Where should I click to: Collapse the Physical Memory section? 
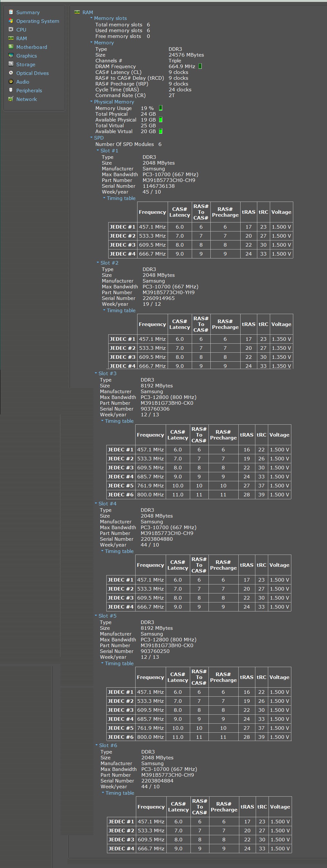[x=91, y=101]
